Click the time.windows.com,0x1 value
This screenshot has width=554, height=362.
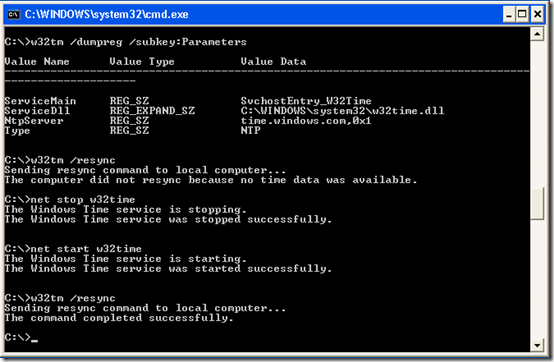(306, 121)
